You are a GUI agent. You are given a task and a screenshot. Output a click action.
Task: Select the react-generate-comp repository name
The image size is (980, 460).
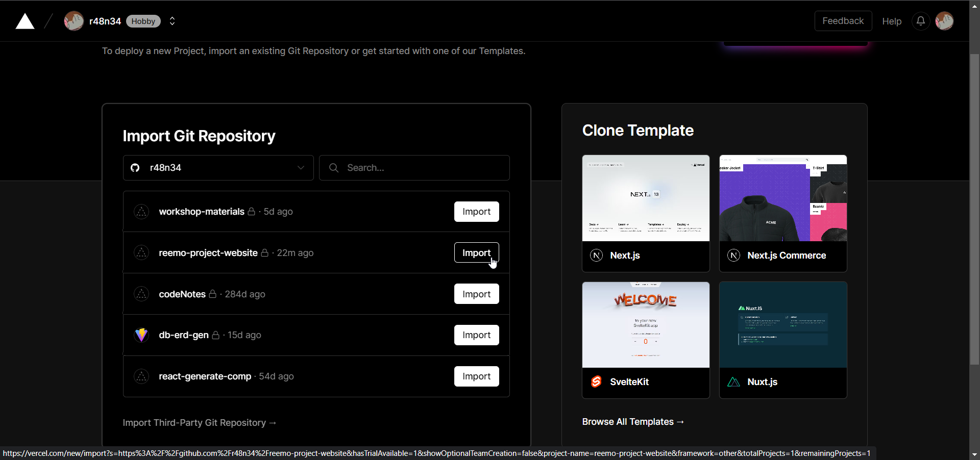tap(205, 376)
